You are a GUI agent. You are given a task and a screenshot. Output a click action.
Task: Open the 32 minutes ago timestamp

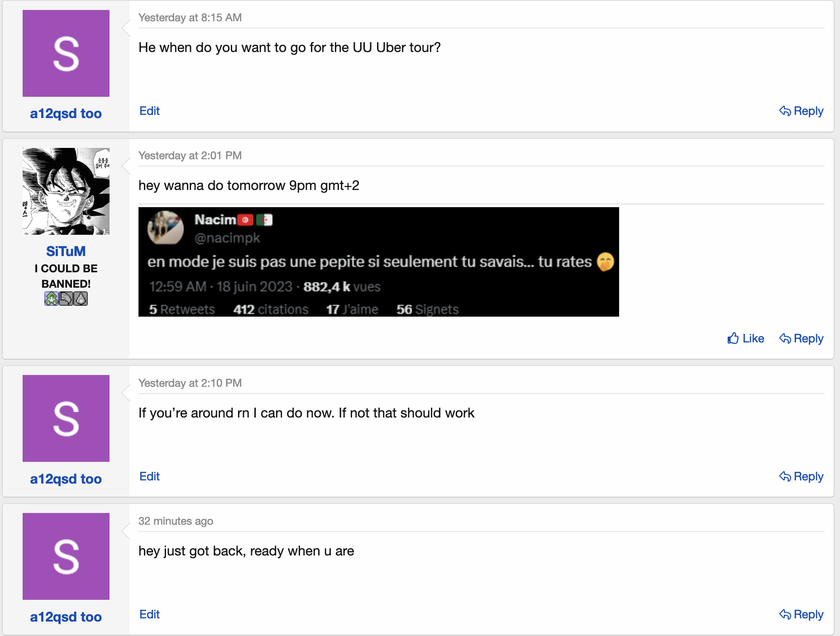(x=176, y=521)
